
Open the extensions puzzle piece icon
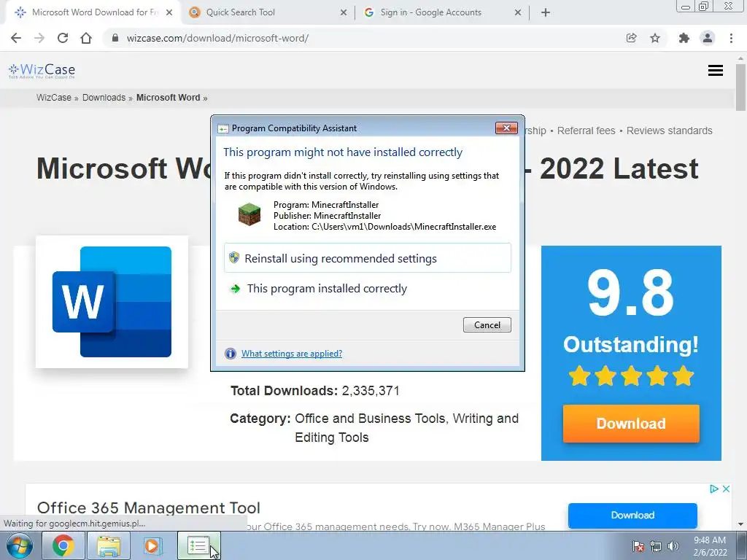click(684, 38)
